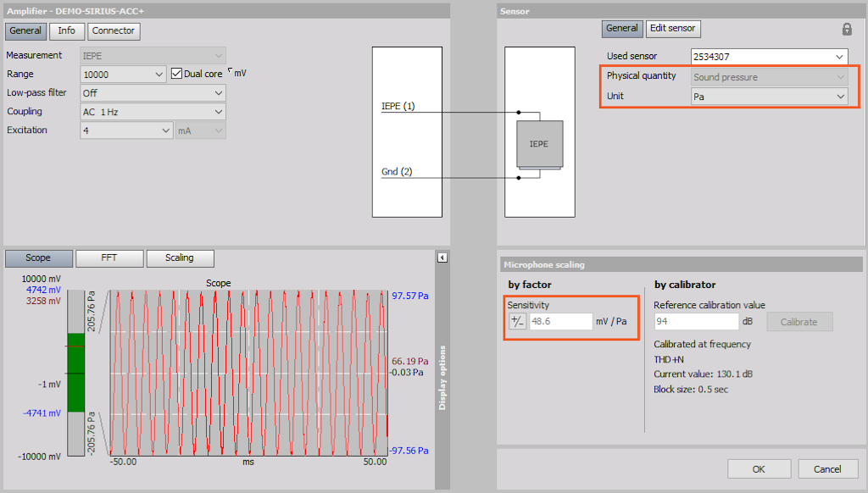Screen dimensions: 868x493
Task: Click the 66.19 Pa value label
Action: (x=410, y=362)
